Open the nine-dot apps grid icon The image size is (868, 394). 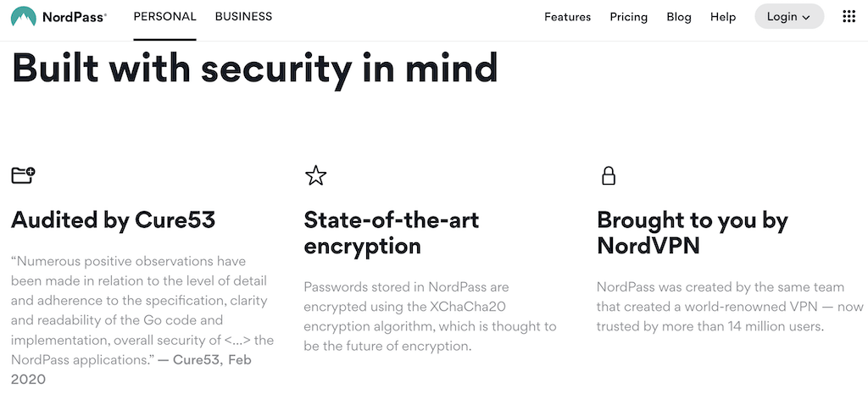tap(849, 17)
